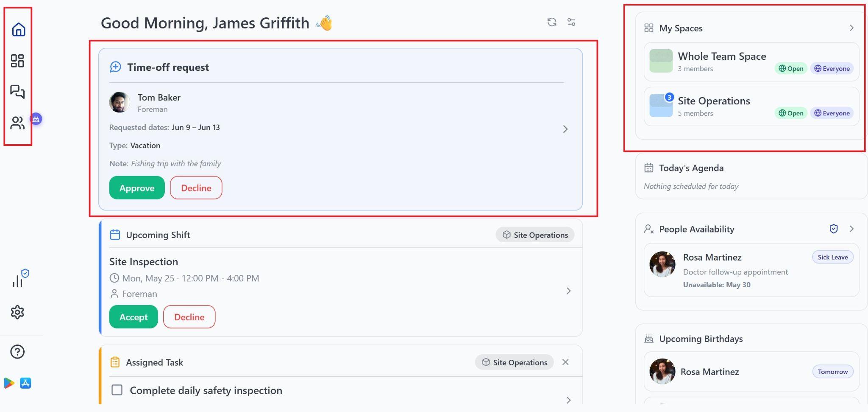Click the Help question mark icon

click(17, 352)
